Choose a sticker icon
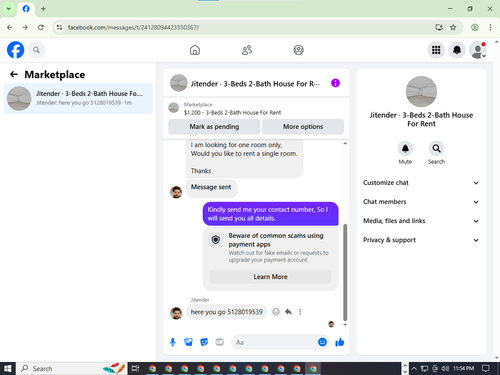 click(x=204, y=342)
